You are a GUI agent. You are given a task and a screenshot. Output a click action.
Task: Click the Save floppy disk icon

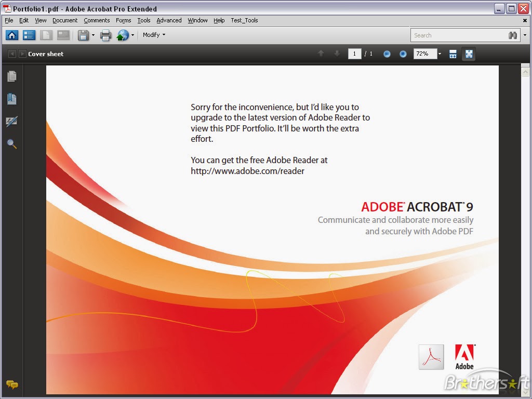pos(84,35)
